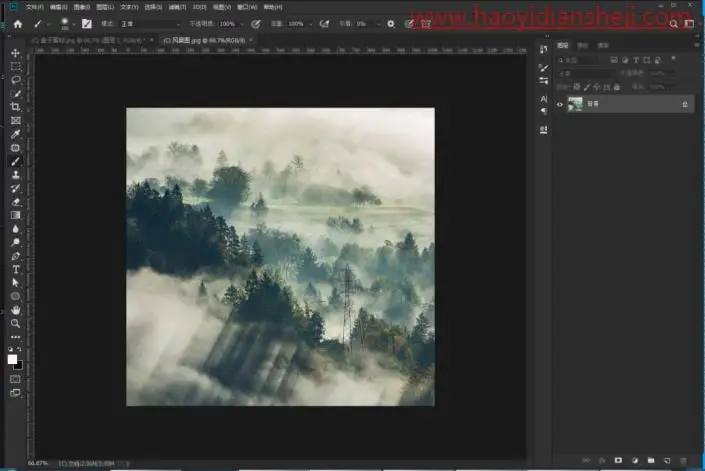The image size is (705, 471).
Task: Select the History Brush tool
Action: coord(15,188)
